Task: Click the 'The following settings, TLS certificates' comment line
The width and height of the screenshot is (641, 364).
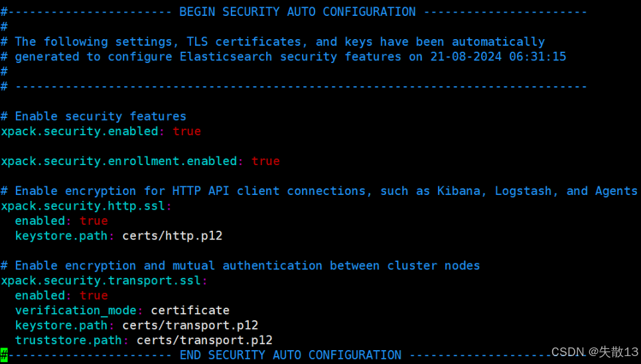Action: pyautogui.click(x=273, y=42)
